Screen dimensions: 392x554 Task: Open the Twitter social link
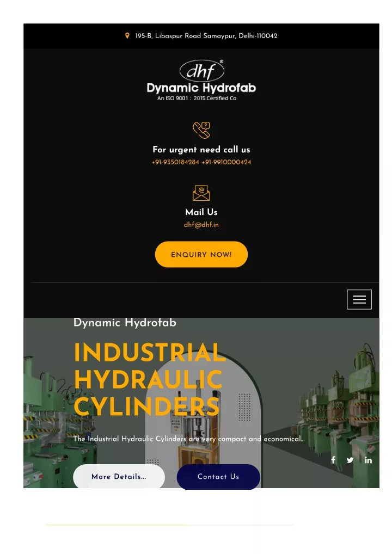point(350,460)
